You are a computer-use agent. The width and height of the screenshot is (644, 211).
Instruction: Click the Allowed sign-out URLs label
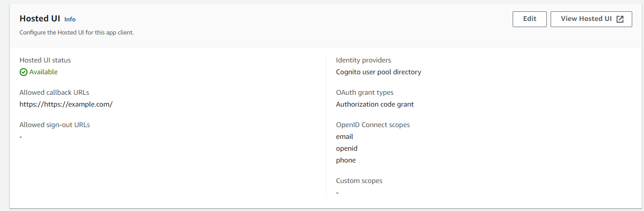tap(55, 125)
